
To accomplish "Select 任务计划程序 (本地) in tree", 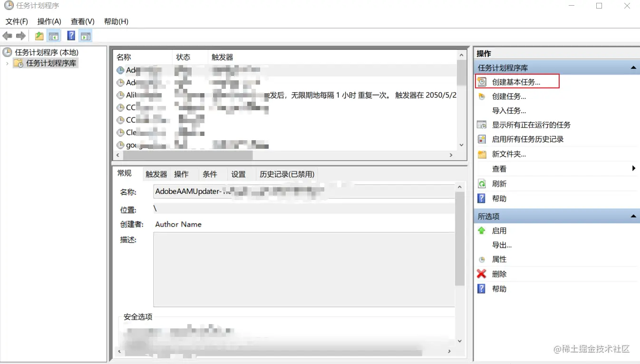I will [x=47, y=52].
